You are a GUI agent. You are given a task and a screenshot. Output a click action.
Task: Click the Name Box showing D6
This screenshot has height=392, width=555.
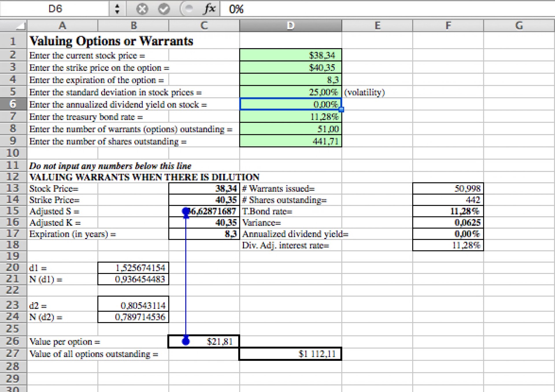(x=55, y=9)
